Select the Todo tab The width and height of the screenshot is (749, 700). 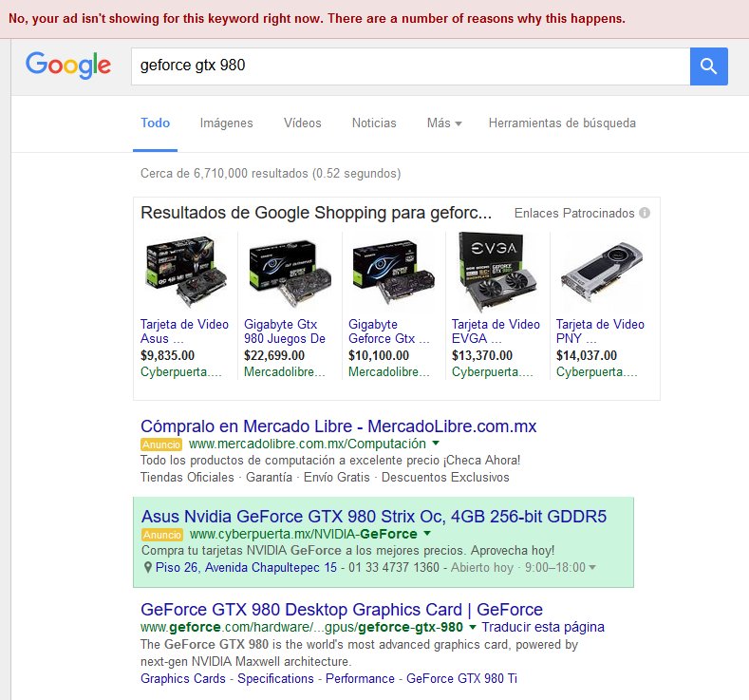pos(156,123)
